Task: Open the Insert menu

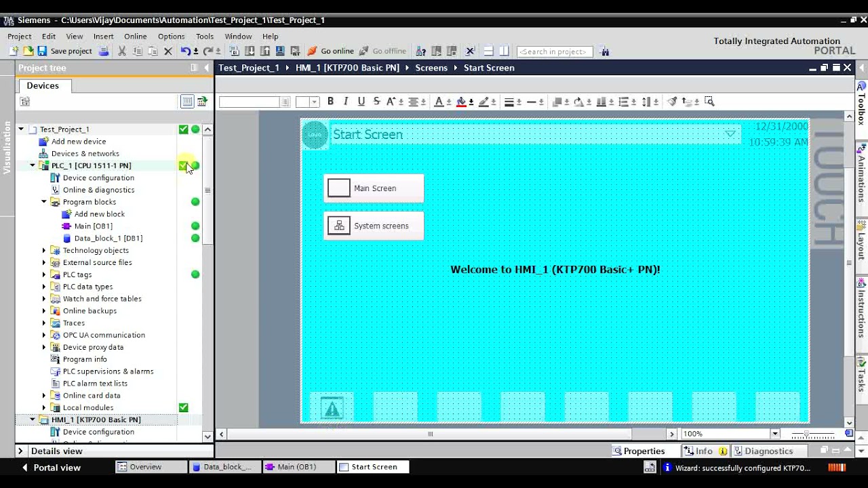Action: [104, 37]
